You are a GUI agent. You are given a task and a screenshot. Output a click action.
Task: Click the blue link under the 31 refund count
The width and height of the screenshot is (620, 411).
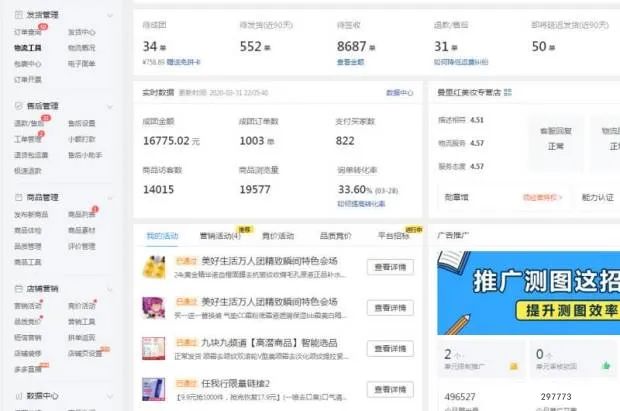(x=461, y=62)
